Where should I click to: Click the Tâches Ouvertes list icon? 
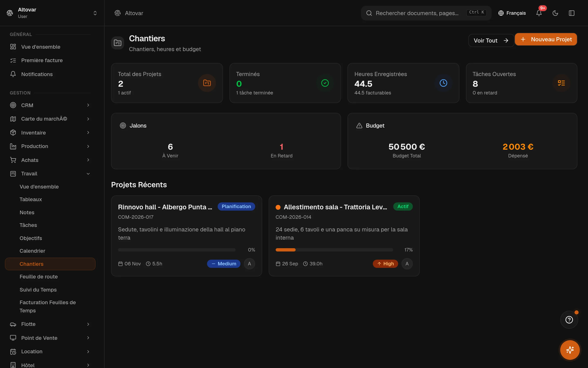(x=561, y=83)
